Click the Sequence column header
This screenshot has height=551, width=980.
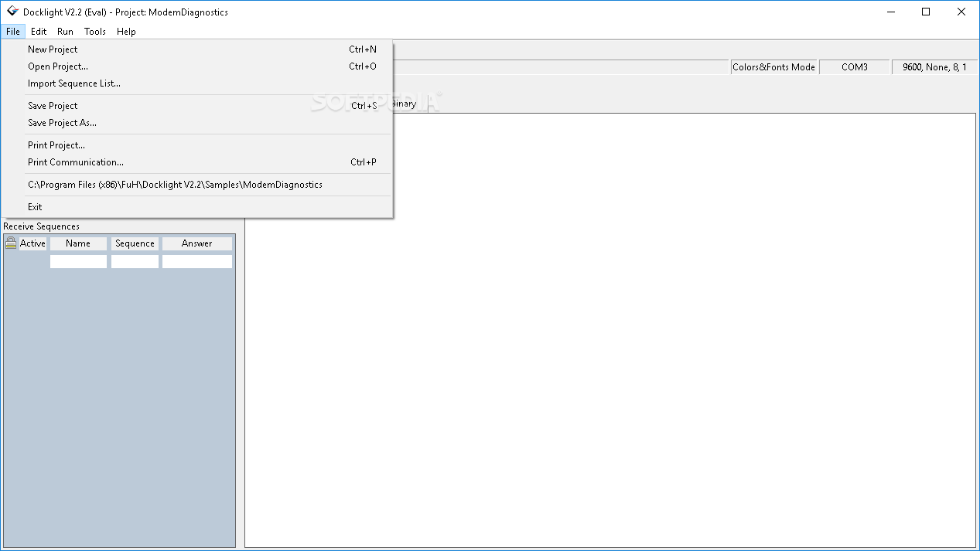tap(135, 243)
